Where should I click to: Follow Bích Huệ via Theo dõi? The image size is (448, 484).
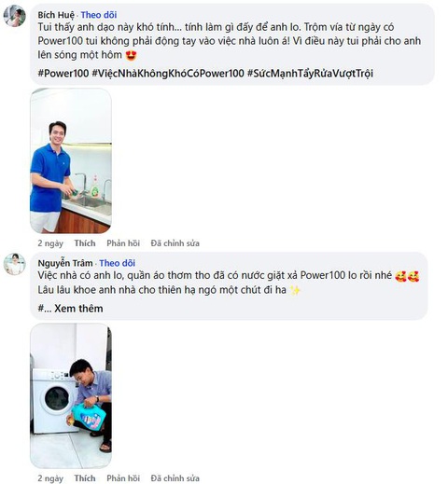pyautogui.click(x=99, y=15)
